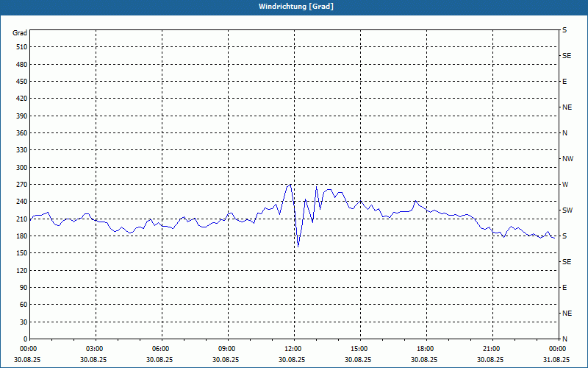
Task: Click the 510 y-axis value label
Action: coord(22,47)
